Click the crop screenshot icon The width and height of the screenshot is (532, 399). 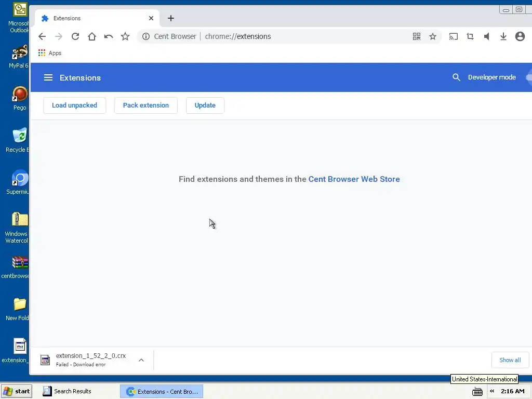point(470,36)
